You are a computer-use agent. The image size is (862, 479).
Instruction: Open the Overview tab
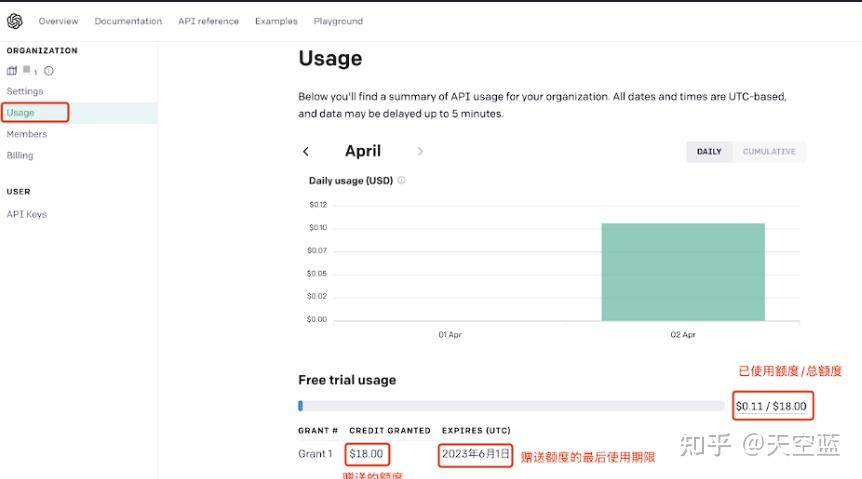pyautogui.click(x=58, y=21)
